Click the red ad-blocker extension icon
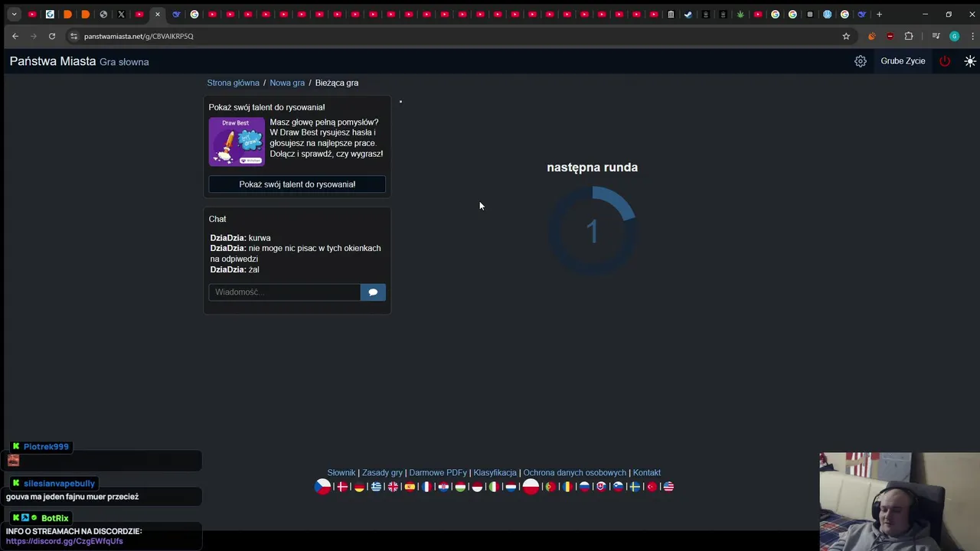The image size is (980, 551). 890,36
